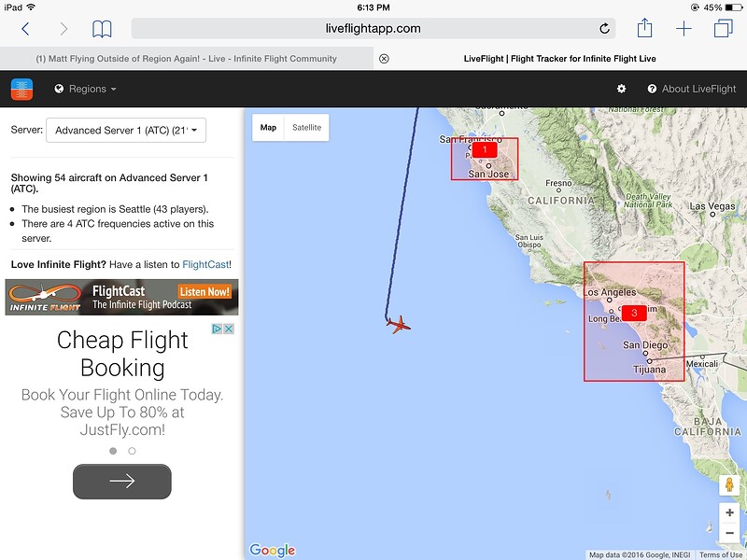
Task: Click the San Francisco cluster marker 1
Action: 485,150
